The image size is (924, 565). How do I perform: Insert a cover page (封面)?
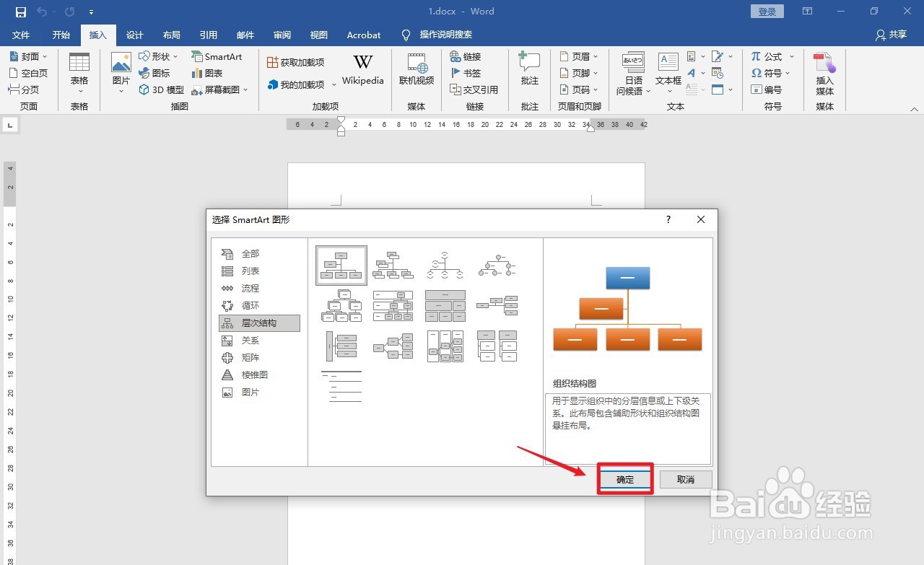[28, 56]
